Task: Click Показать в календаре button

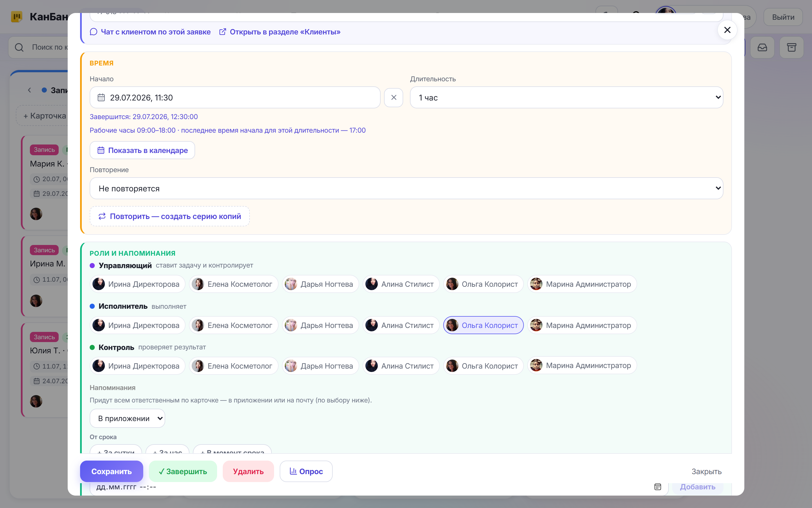Action: point(142,150)
